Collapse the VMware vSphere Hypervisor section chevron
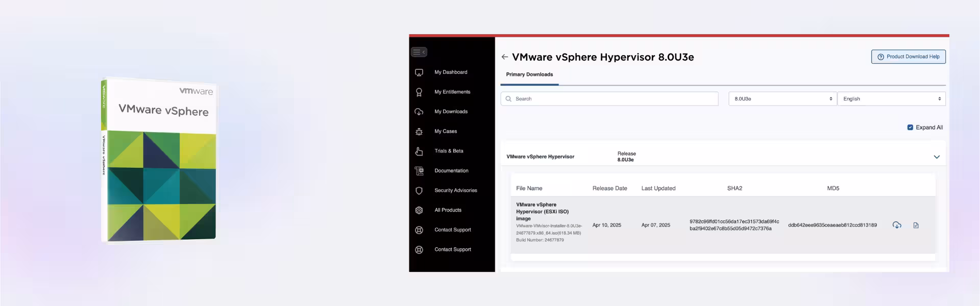 point(937,157)
